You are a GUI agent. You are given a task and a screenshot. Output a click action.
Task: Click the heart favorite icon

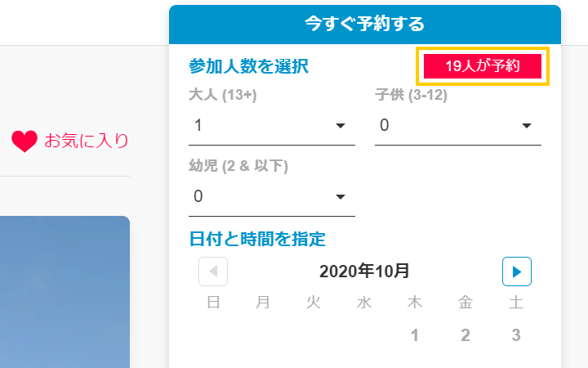click(x=24, y=141)
